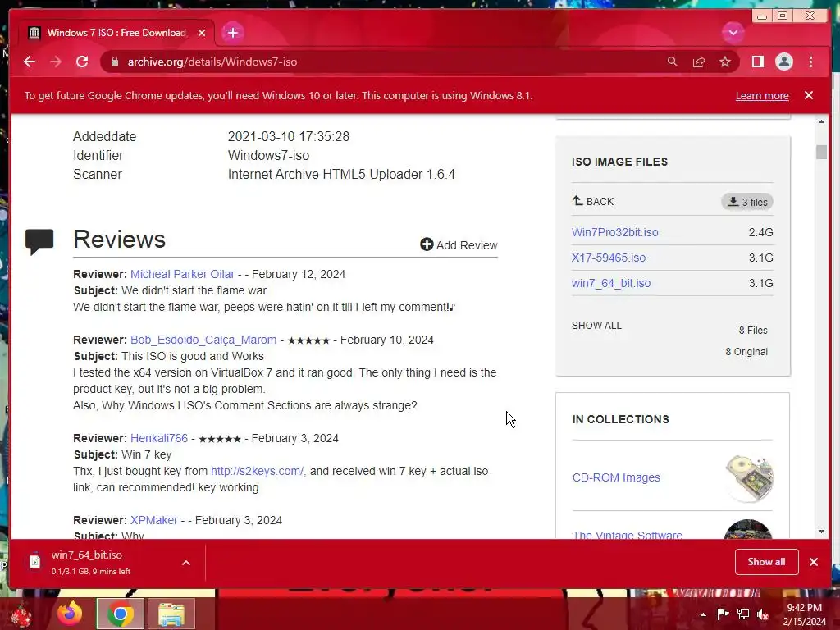Click the '8 Original' text
This screenshot has width=840, height=630.
pos(746,351)
